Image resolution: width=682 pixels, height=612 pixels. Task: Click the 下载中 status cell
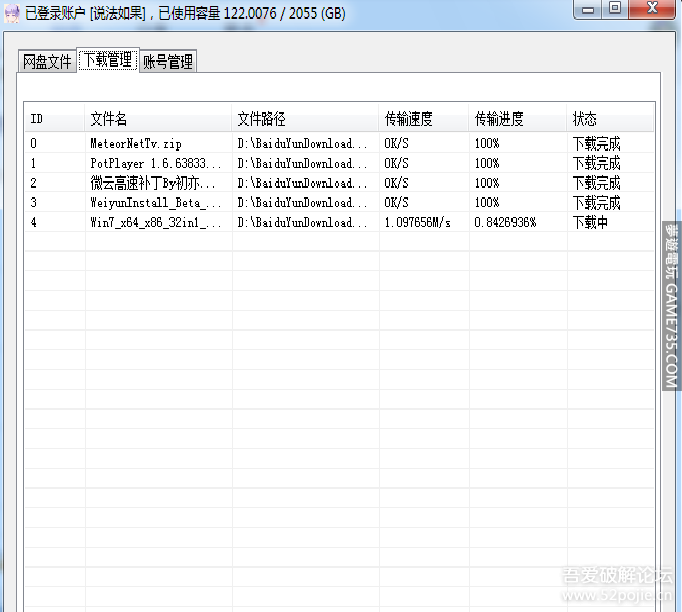[590, 223]
